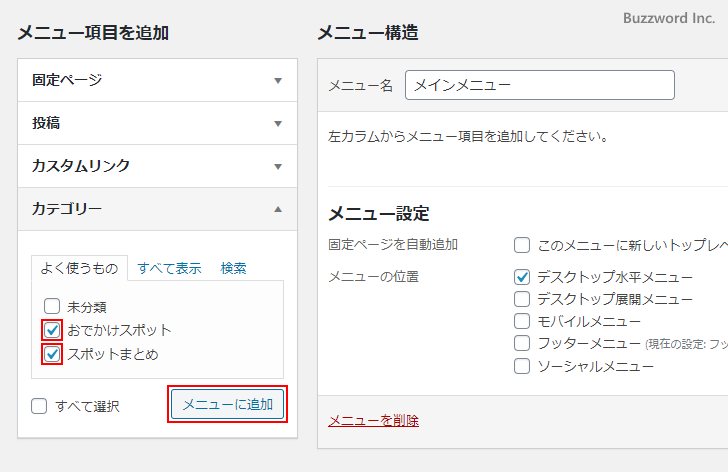Open the 検索 tab
The image size is (728, 472).
tap(234, 267)
